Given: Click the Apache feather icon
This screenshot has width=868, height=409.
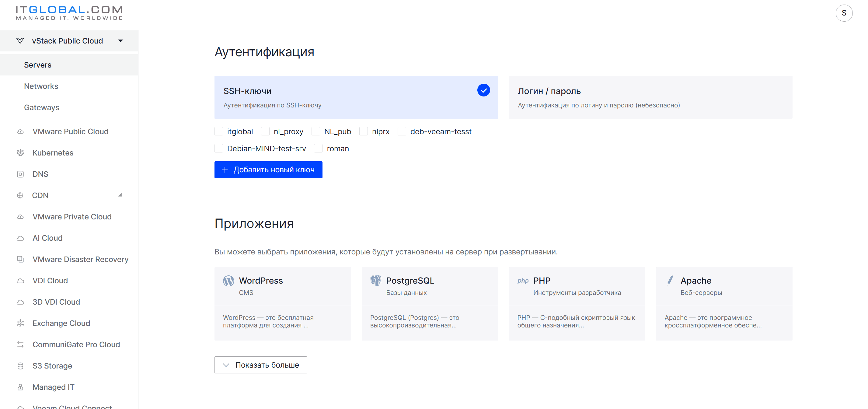Looking at the screenshot, I should [x=670, y=280].
